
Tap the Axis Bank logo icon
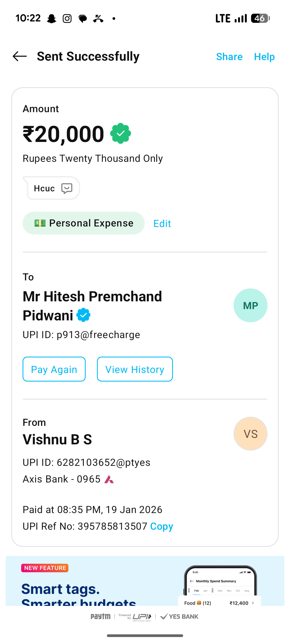tap(109, 479)
